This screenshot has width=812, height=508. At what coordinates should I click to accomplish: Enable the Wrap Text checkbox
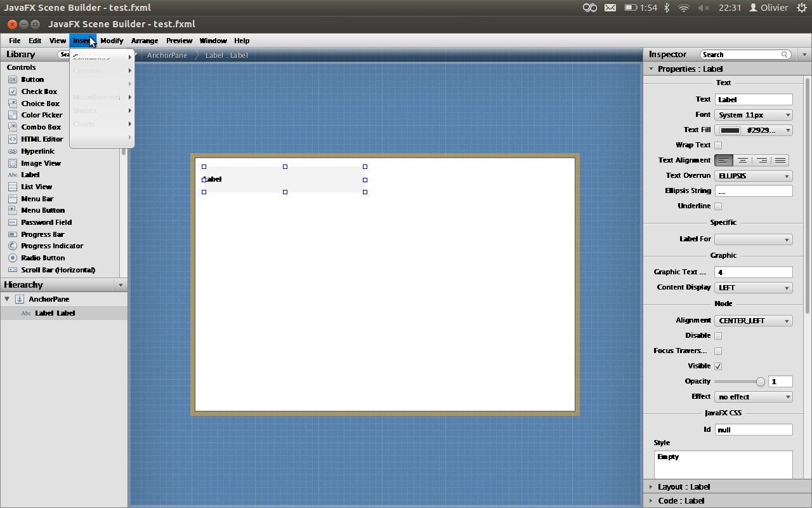click(718, 145)
